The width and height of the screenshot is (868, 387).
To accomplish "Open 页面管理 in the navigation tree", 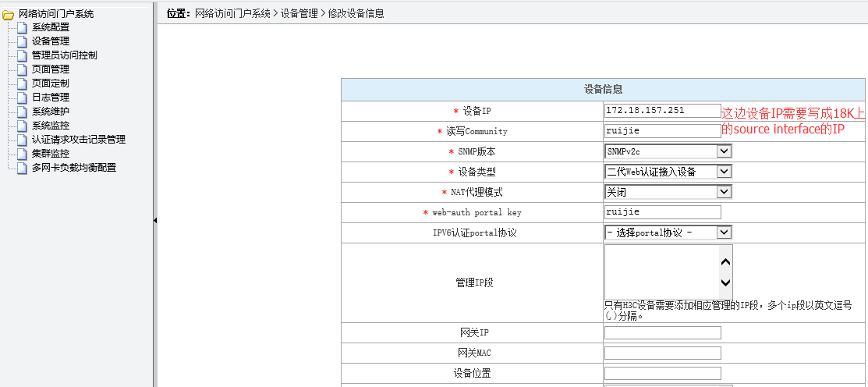I will pyautogui.click(x=51, y=69).
